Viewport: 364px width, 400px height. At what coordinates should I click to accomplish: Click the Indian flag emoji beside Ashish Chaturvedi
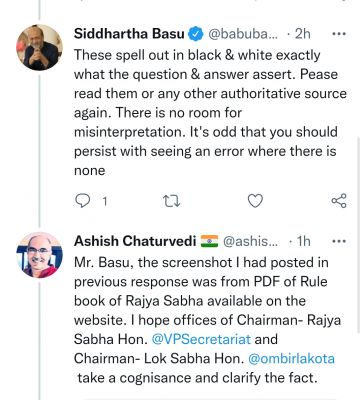(x=209, y=241)
